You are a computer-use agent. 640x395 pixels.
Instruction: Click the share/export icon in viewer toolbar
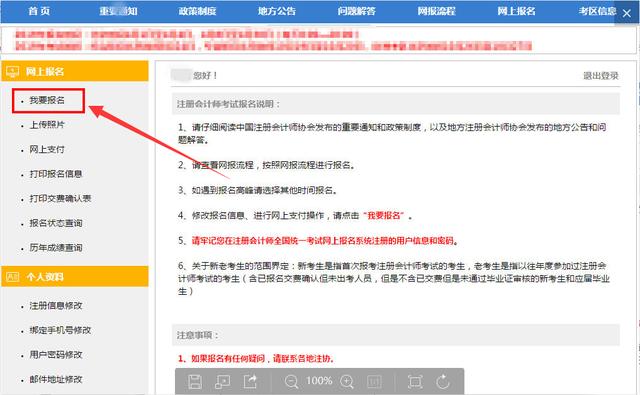pos(250,382)
